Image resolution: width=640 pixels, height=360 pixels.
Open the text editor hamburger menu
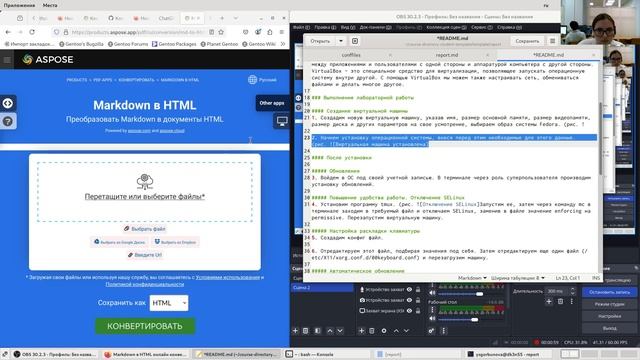point(552,41)
